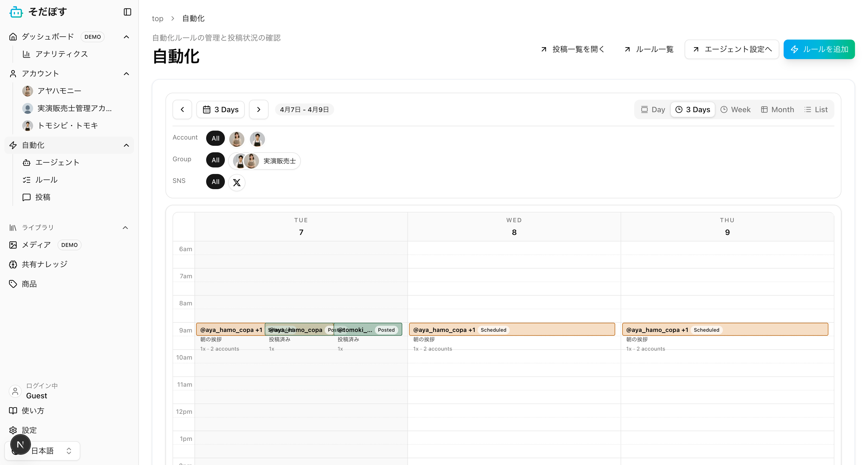The width and height of the screenshot is (868, 465).
Task: Switch to the Week view tab
Action: [x=736, y=109]
